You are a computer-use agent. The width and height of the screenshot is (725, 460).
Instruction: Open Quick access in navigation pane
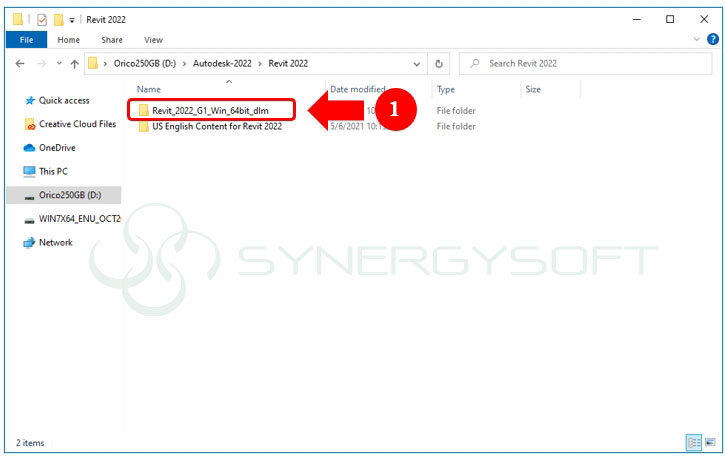tap(64, 100)
